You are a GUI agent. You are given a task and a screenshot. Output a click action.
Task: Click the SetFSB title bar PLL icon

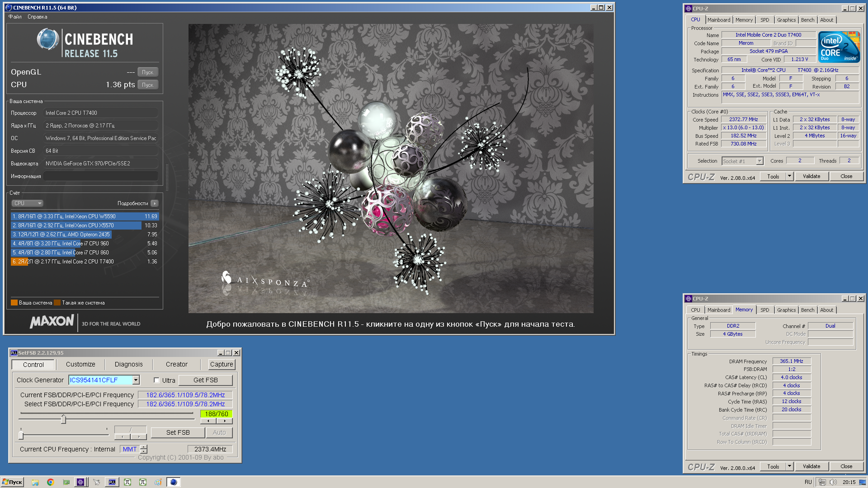point(14,353)
